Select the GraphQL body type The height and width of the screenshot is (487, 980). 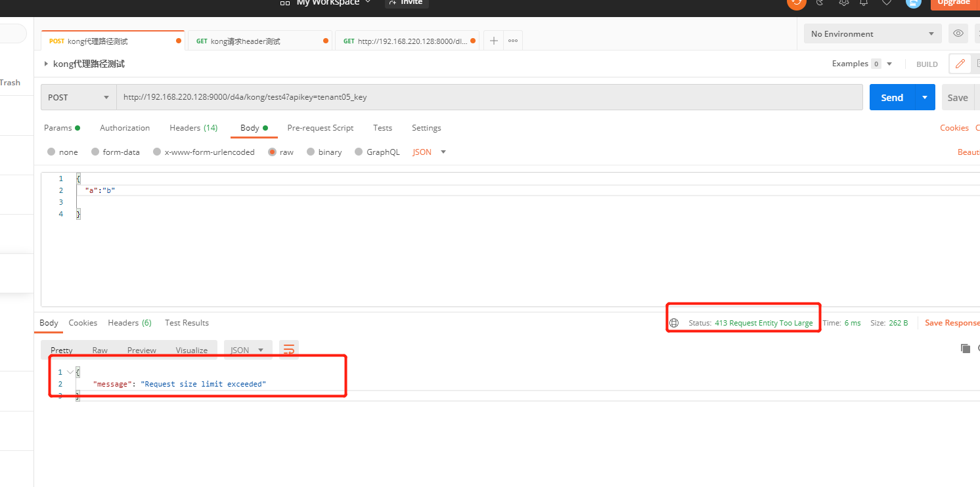pos(377,152)
